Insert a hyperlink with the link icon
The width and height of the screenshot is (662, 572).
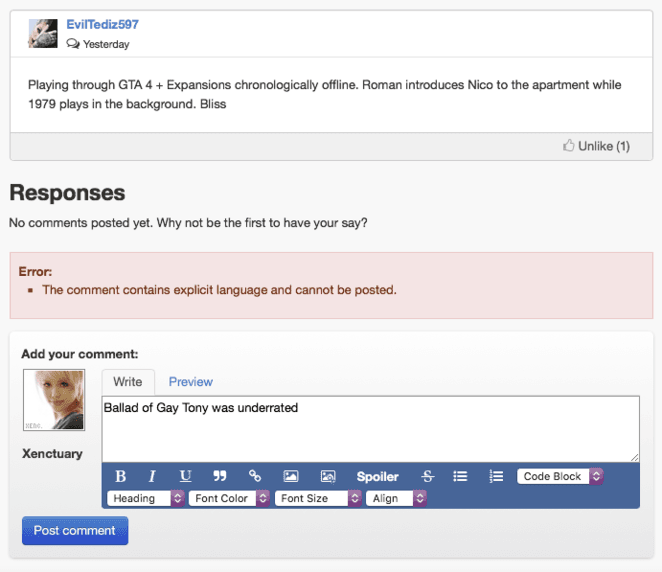pyautogui.click(x=255, y=477)
